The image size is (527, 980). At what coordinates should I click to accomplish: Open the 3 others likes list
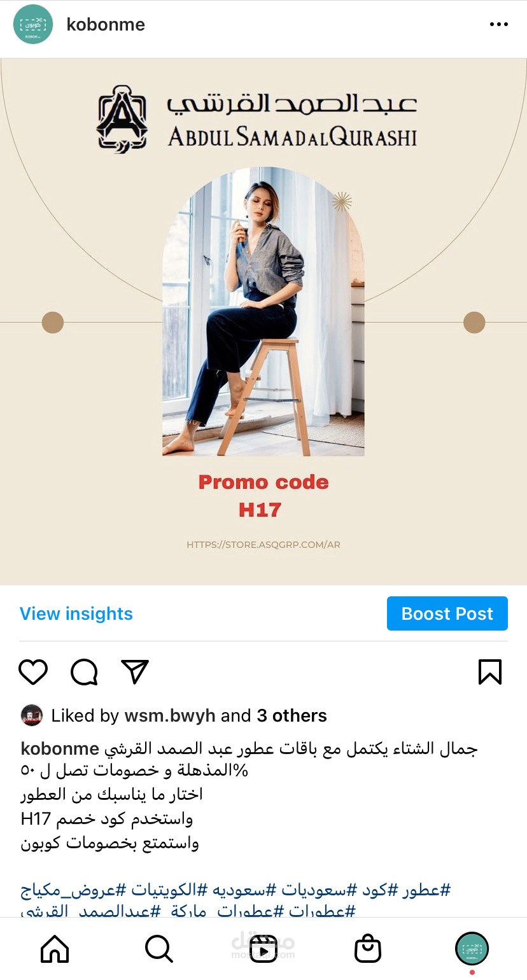[292, 715]
